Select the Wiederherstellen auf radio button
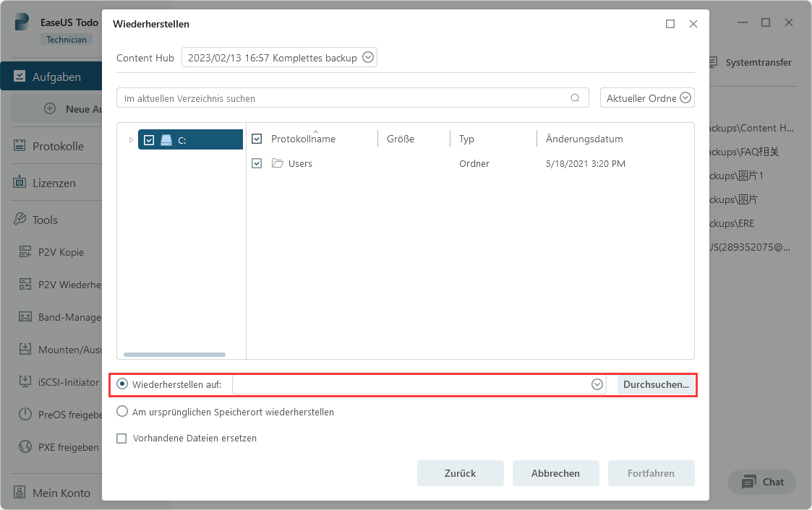 tap(122, 384)
